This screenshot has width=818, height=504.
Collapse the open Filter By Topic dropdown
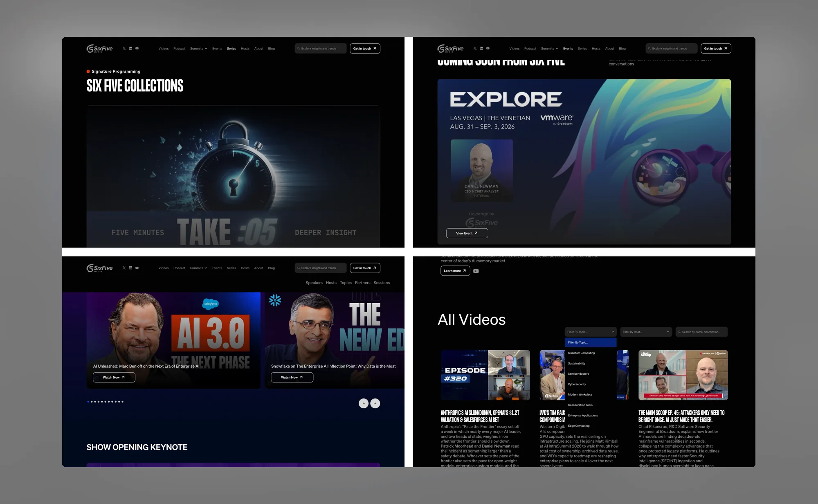(x=591, y=332)
